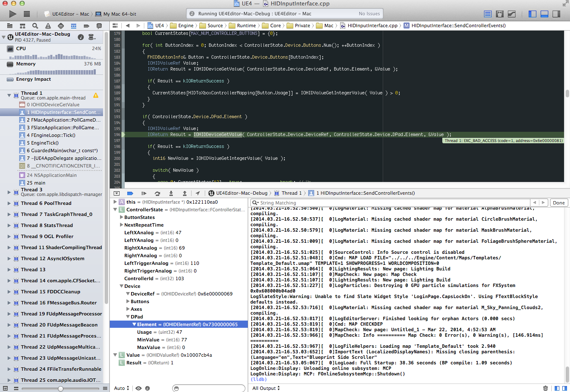Click the Step Into debug icon
Screen dimensions: 570x392
171,193
